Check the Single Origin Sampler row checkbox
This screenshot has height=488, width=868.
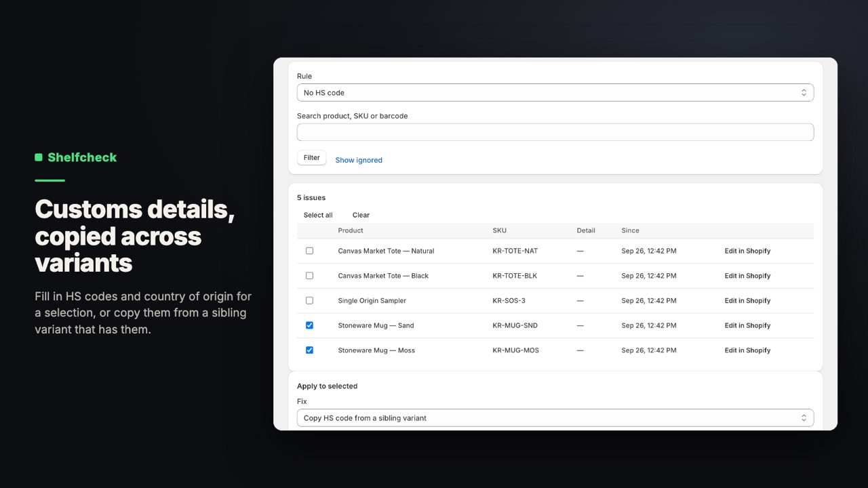(x=309, y=300)
